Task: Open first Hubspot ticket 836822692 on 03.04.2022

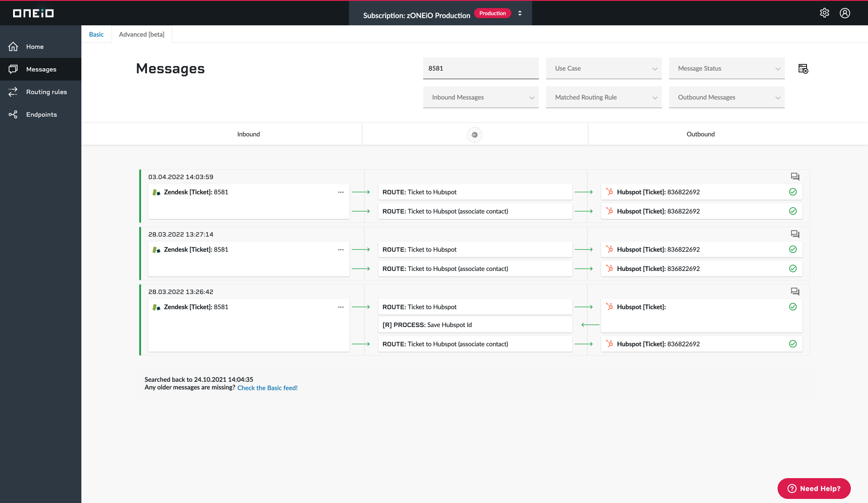Action: coord(702,192)
